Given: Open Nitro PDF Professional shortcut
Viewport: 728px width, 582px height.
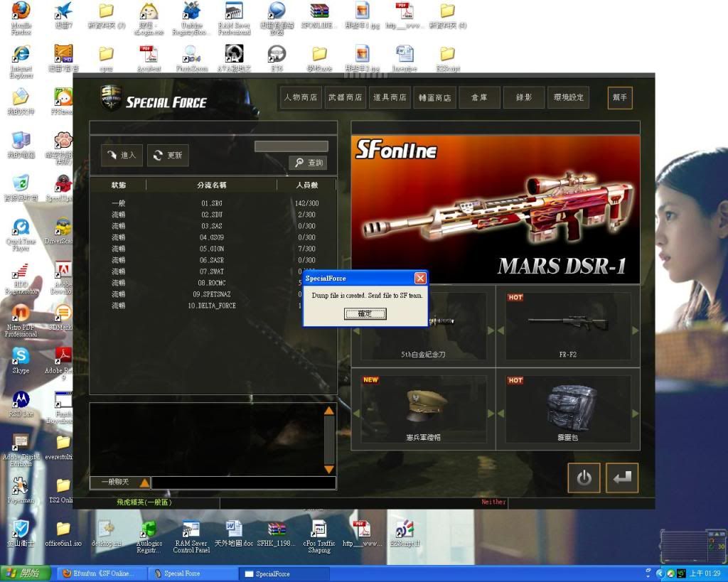Looking at the screenshot, I should 21,320.
